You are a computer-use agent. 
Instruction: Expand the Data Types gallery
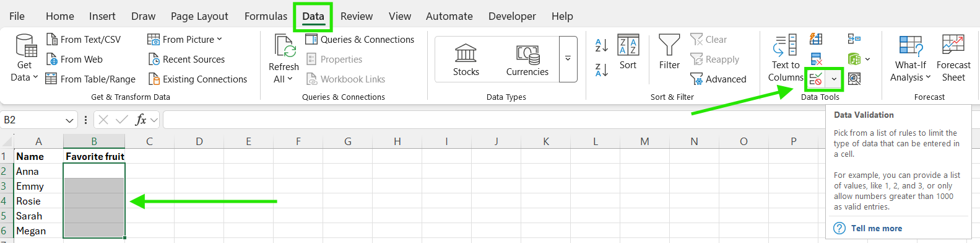point(568,59)
